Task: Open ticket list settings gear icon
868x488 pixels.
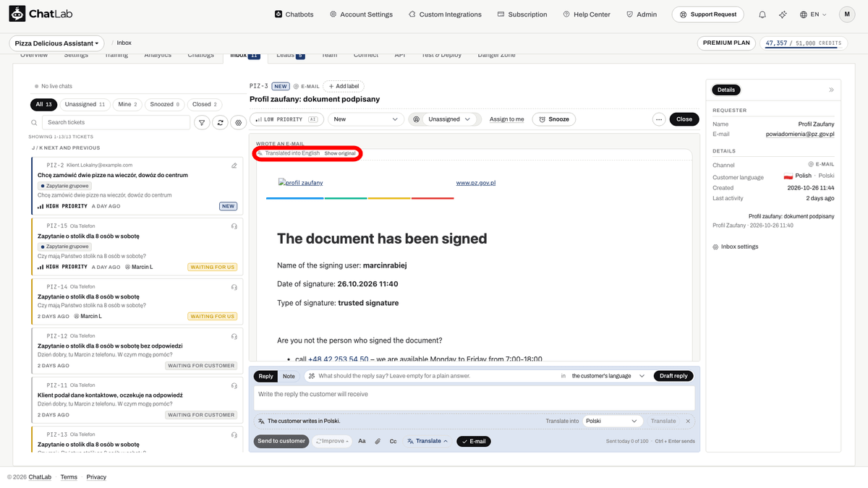Action: pos(239,123)
